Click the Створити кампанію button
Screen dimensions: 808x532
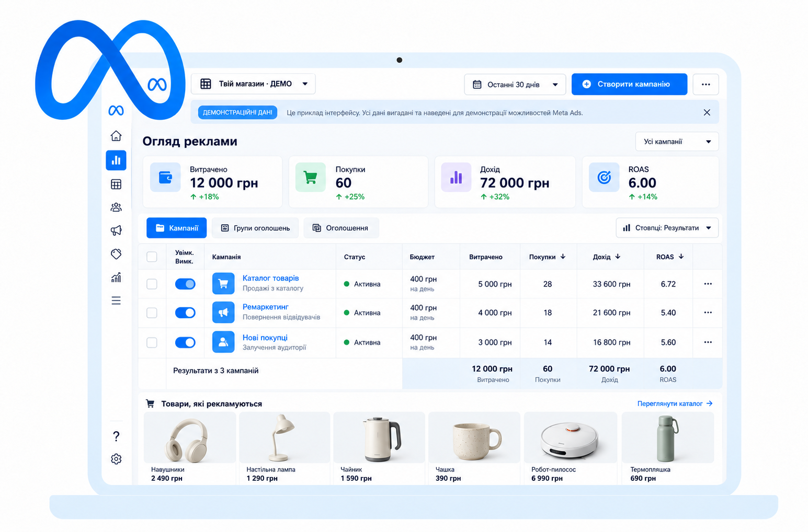click(x=629, y=84)
